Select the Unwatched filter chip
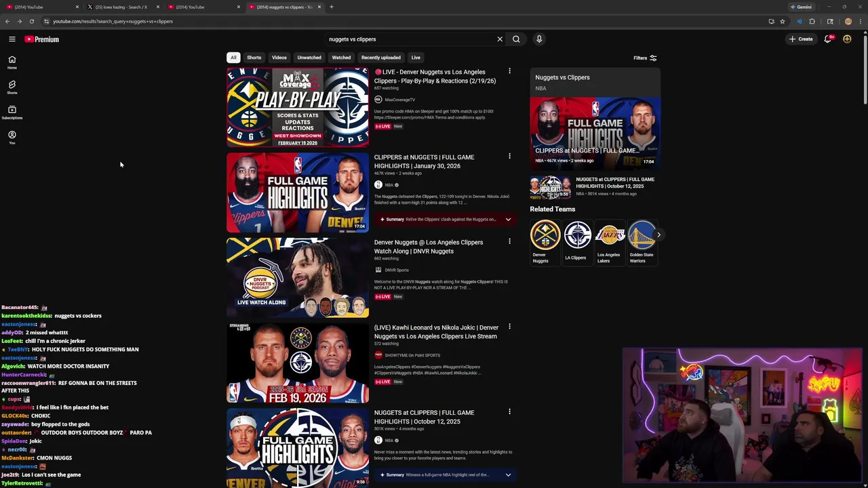Viewport: 868px width, 488px height. pos(309,58)
